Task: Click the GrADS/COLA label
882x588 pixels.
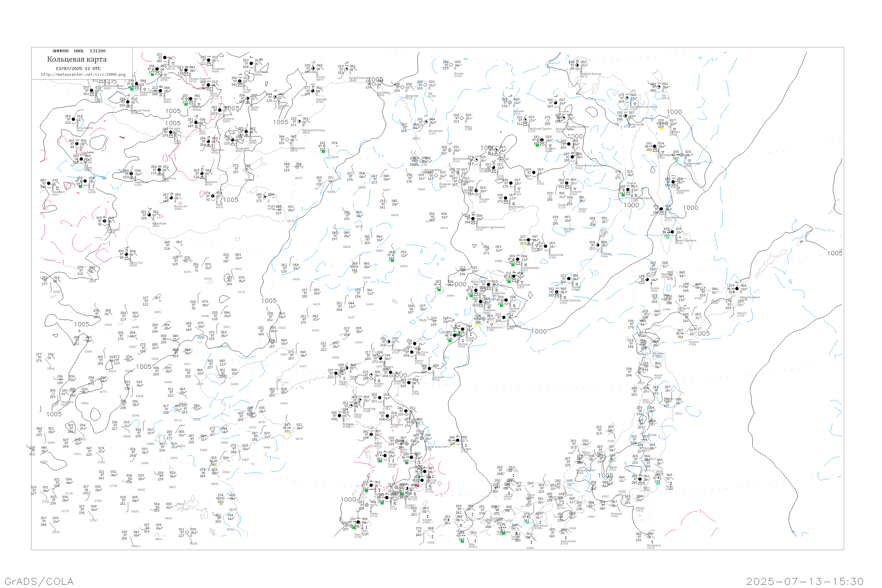Action: tap(39, 581)
